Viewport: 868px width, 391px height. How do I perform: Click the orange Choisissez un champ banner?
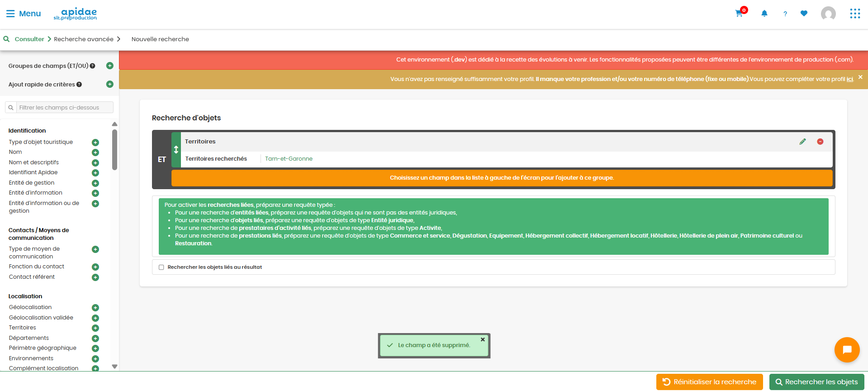point(502,178)
